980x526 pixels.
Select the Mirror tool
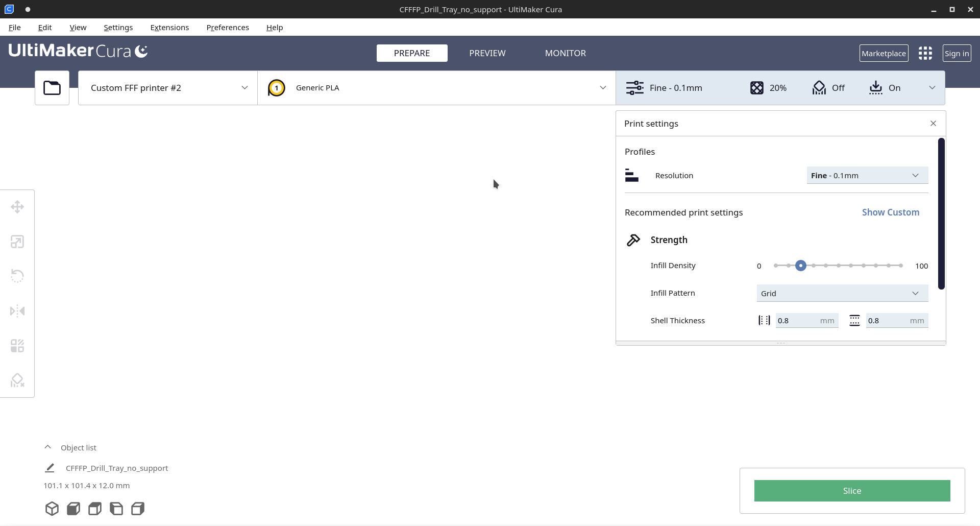(17, 310)
